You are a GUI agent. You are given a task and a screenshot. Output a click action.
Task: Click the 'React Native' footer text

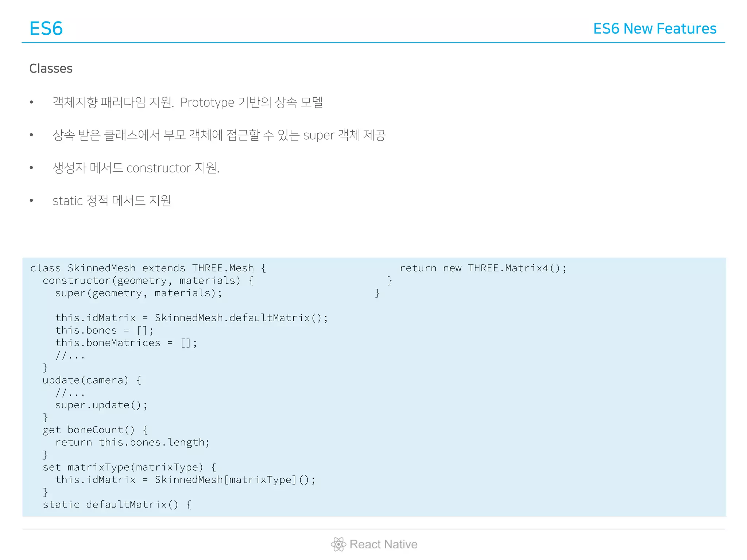383,544
